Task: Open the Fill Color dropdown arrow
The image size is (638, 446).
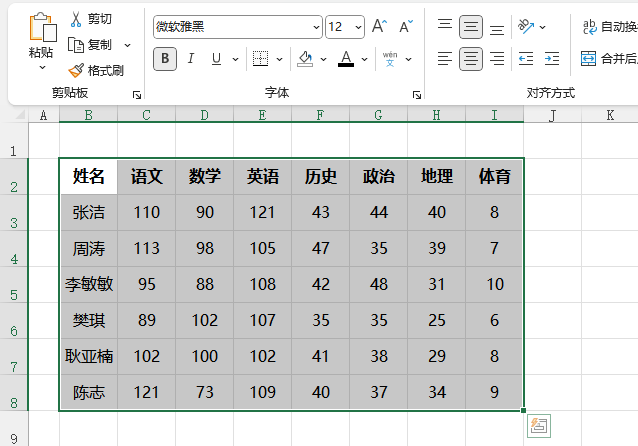Action: pyautogui.click(x=323, y=59)
